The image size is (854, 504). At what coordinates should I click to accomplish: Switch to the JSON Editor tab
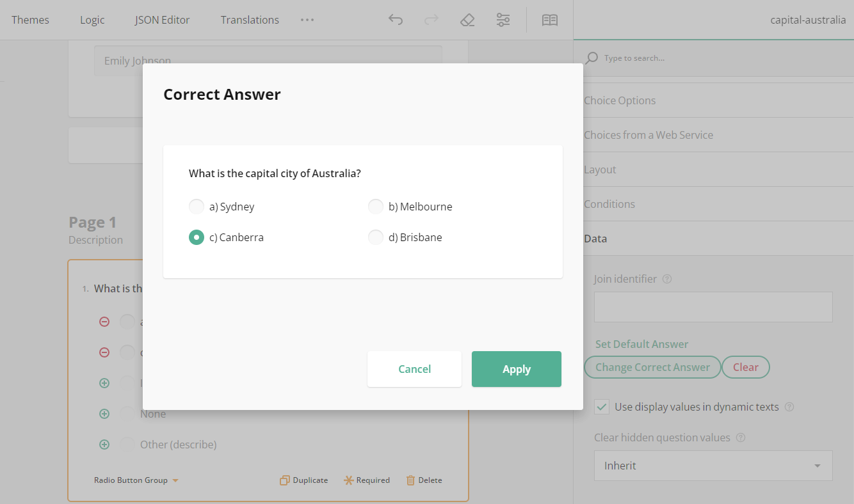pyautogui.click(x=162, y=20)
